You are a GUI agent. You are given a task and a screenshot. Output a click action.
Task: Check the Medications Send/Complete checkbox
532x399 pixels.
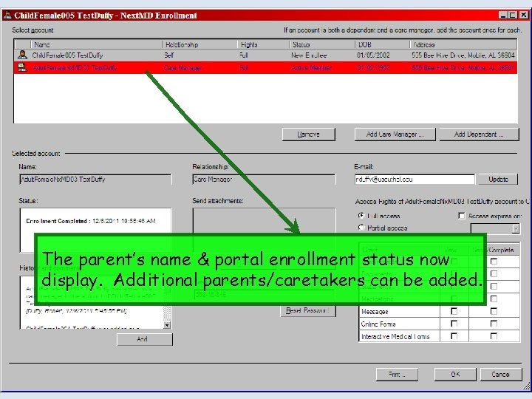pos(494,299)
